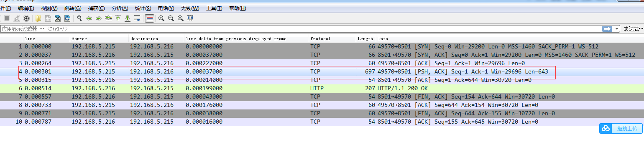This screenshot has height=165, width=644.
Task: Sort by the Destination column header
Action: click(156, 38)
